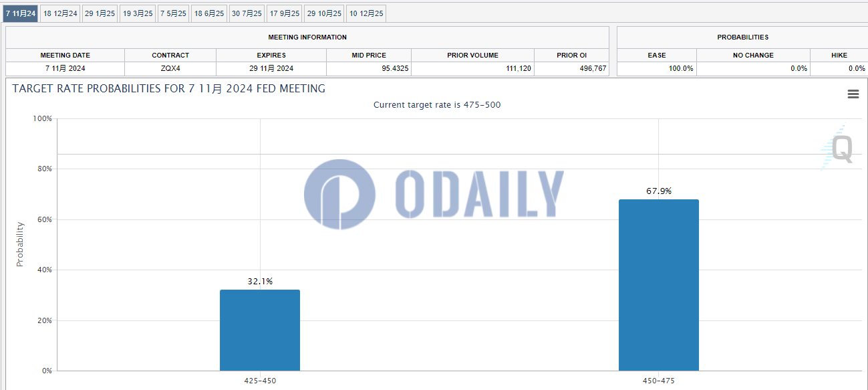Viewport: 868px width, 390px height.
Task: Click the PROBABILITIES section header
Action: tap(742, 37)
